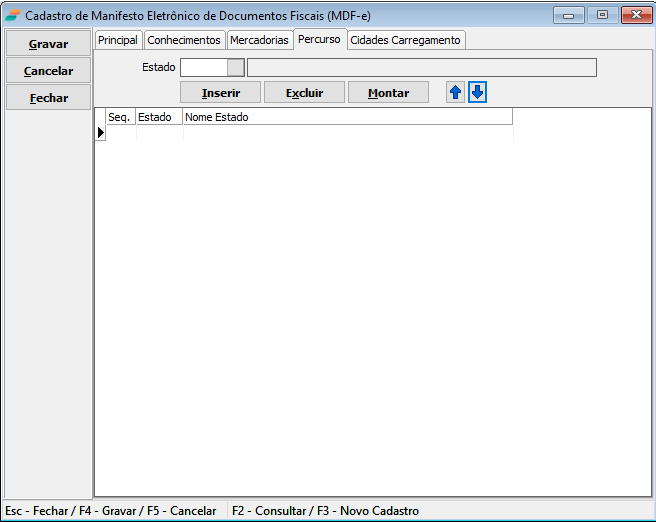
Task: Click Inserir to add state
Action: [220, 92]
